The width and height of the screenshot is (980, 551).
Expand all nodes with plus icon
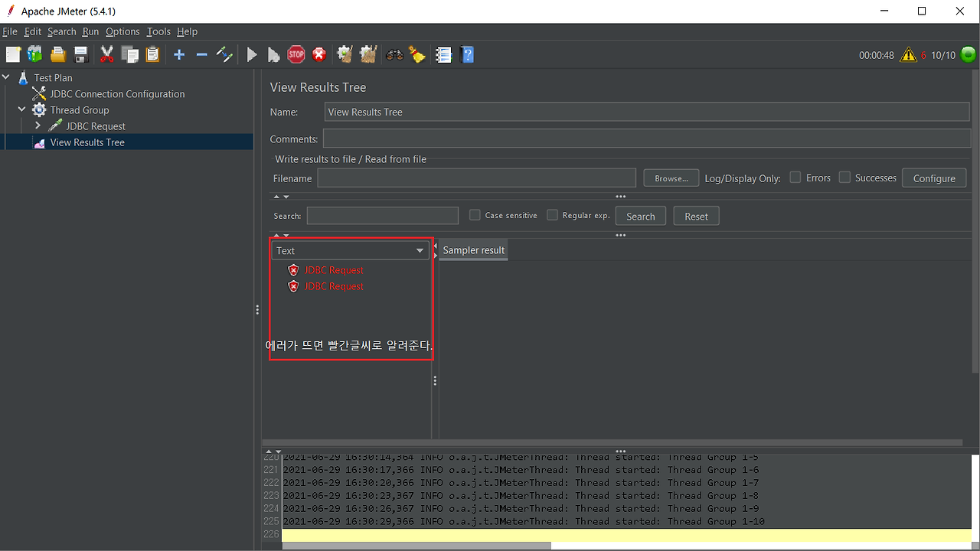point(179,54)
